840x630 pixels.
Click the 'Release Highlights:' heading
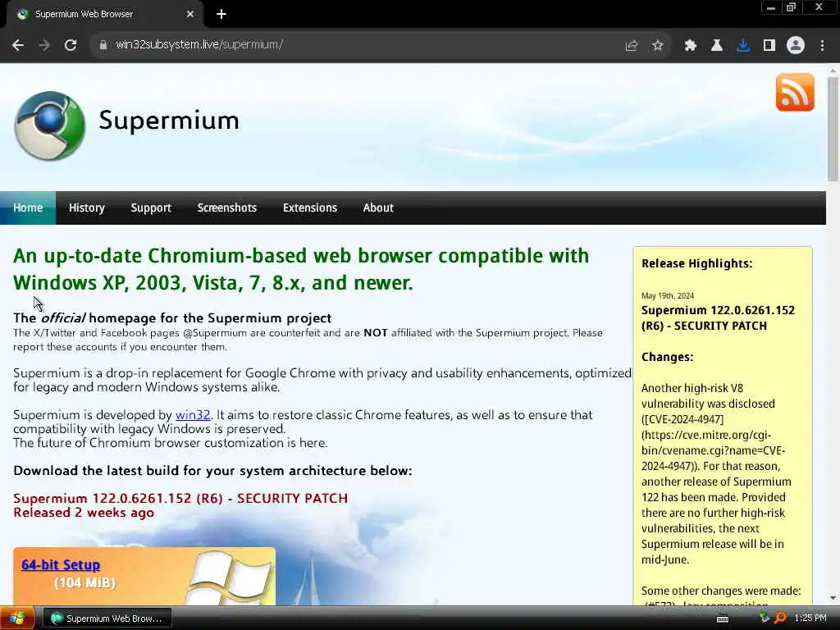click(x=697, y=263)
